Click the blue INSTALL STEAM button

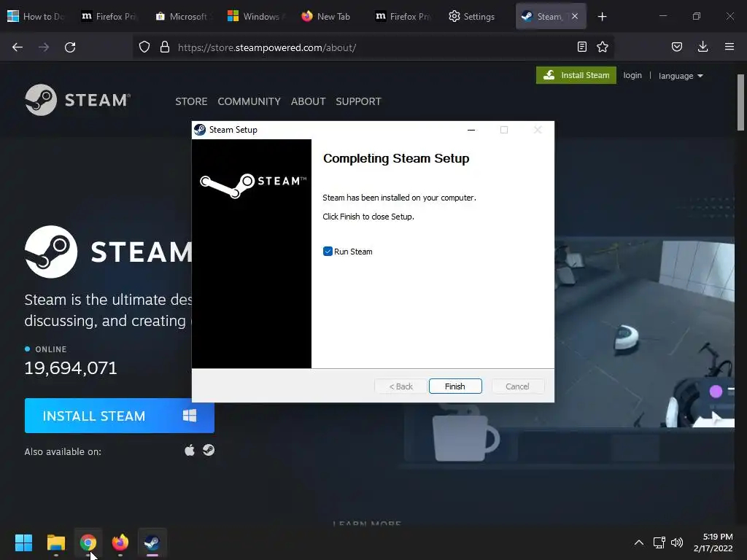pos(119,416)
